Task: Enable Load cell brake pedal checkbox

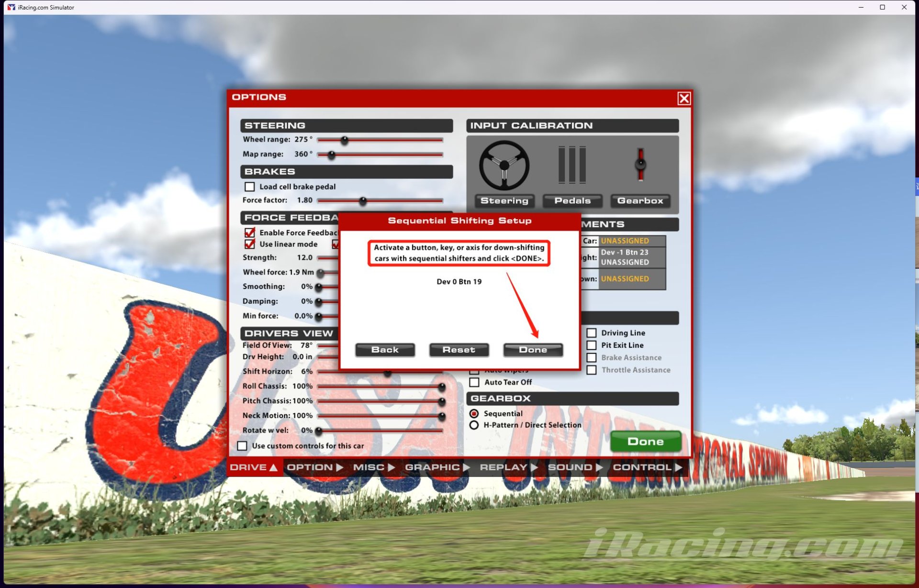Action: pyautogui.click(x=250, y=187)
